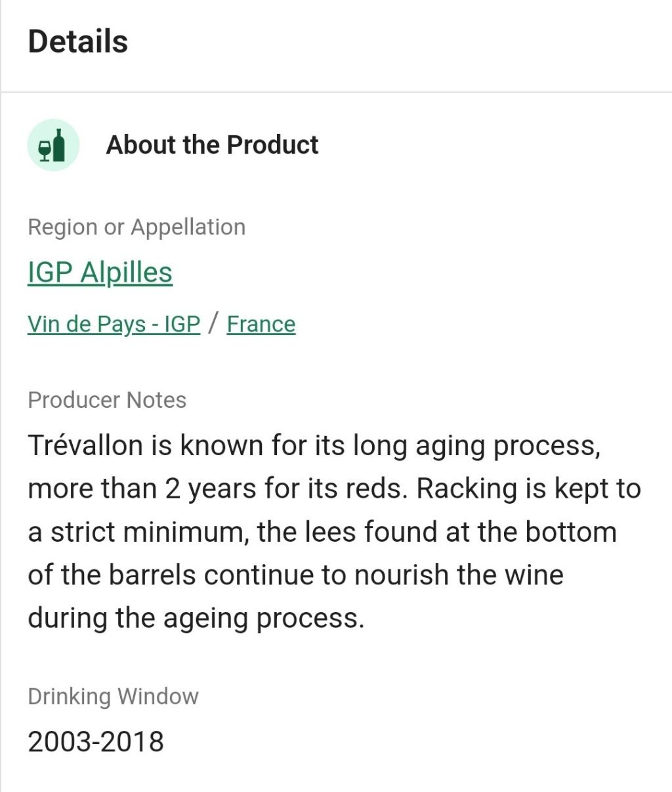
Task: Click the wine bottle and glass icon
Action: pos(53,145)
